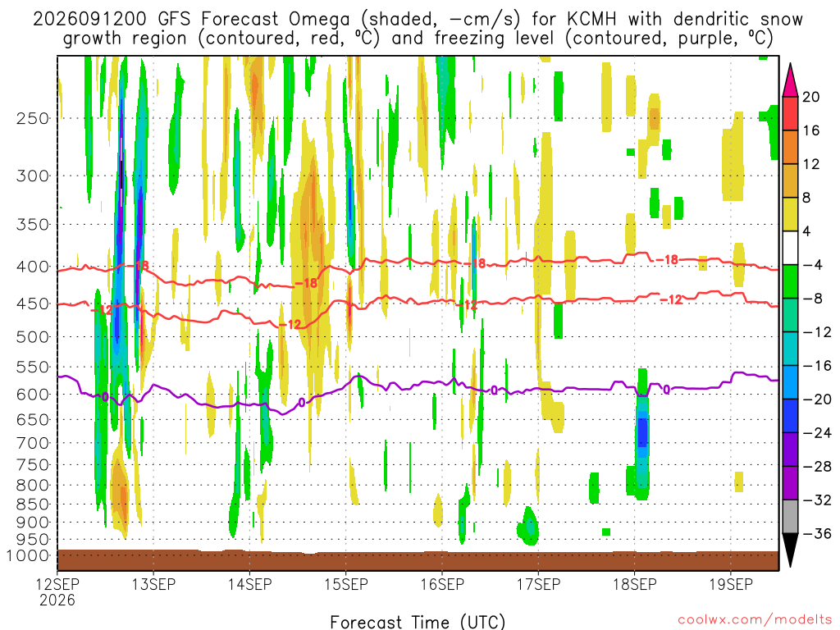Viewport: 840px width, 630px height.
Task: Click the chart title mentioning KCMH
Action: 418,29
